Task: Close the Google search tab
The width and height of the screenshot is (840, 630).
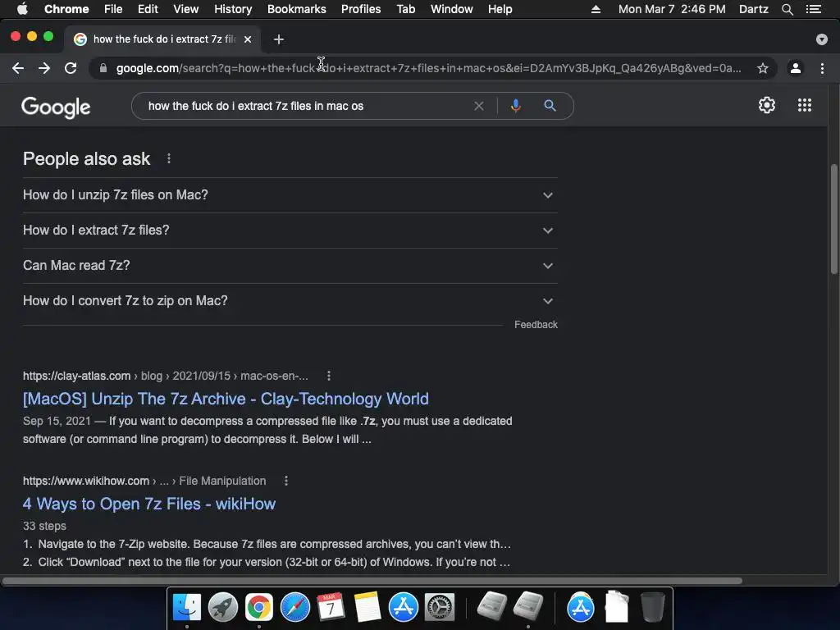Action: 248,39
